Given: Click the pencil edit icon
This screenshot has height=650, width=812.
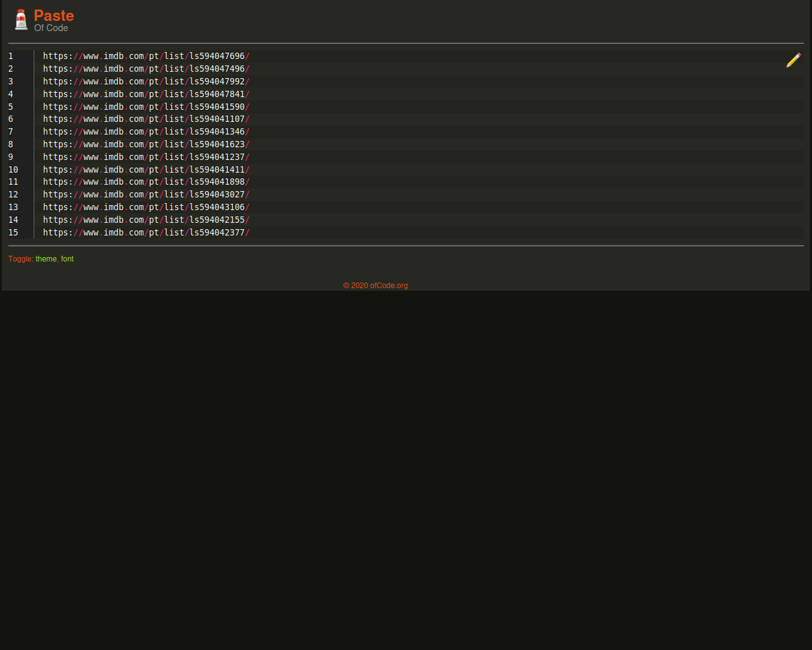Looking at the screenshot, I should coord(794,60).
